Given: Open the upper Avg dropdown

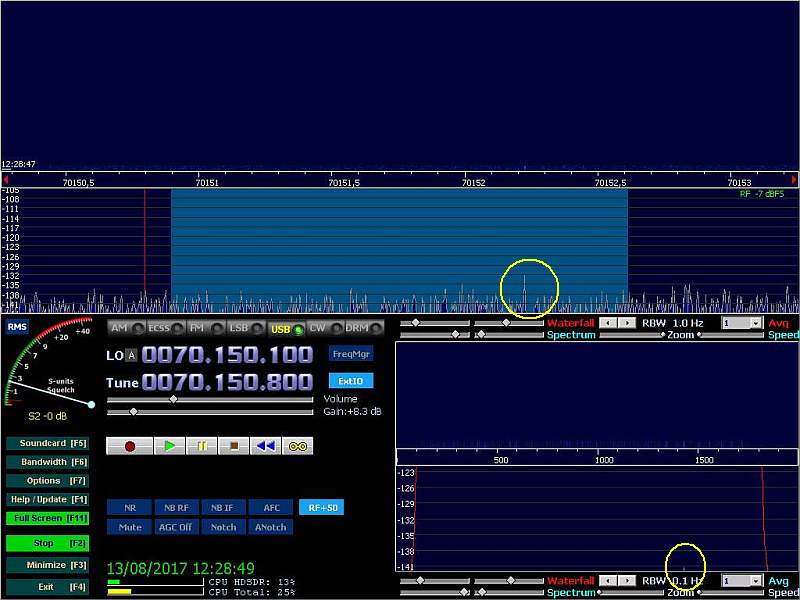Looking at the screenshot, I should [755, 324].
